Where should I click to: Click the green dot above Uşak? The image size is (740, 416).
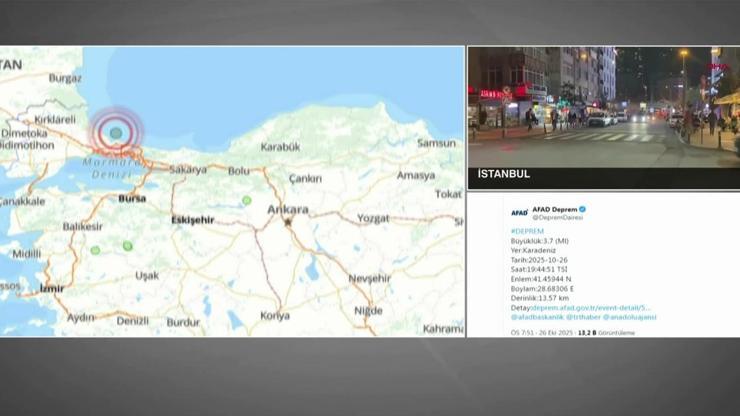pos(127,246)
